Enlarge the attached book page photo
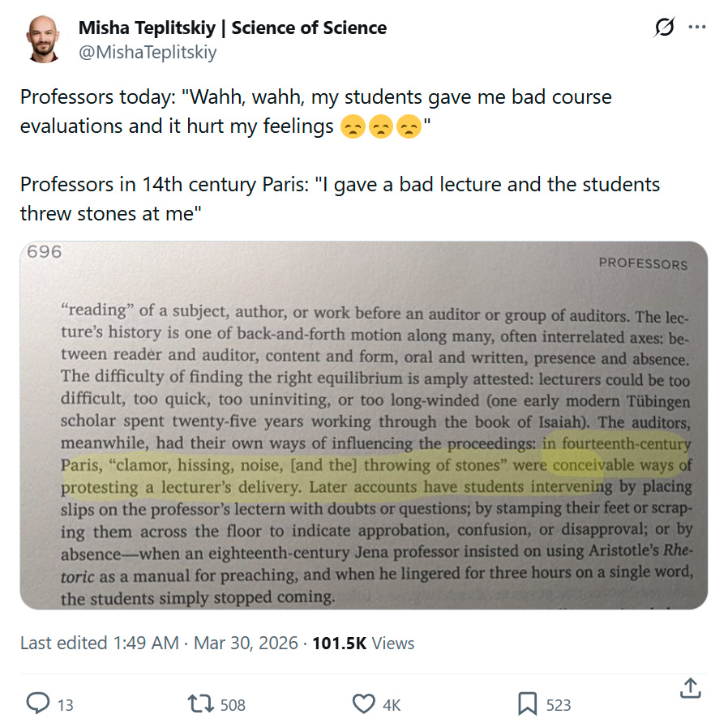Viewport: 728px width, 727px height. [363, 425]
